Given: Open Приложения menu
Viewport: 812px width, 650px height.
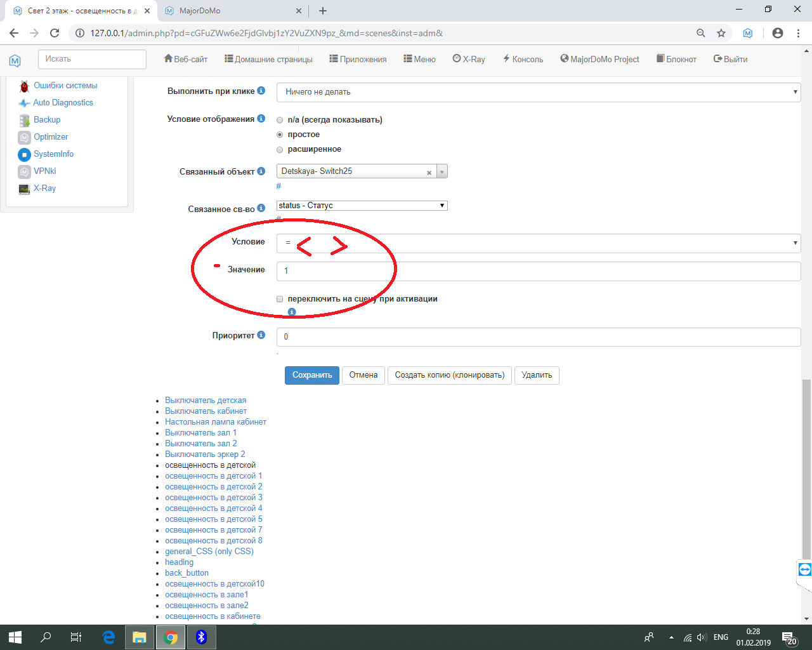Looking at the screenshot, I should (358, 59).
